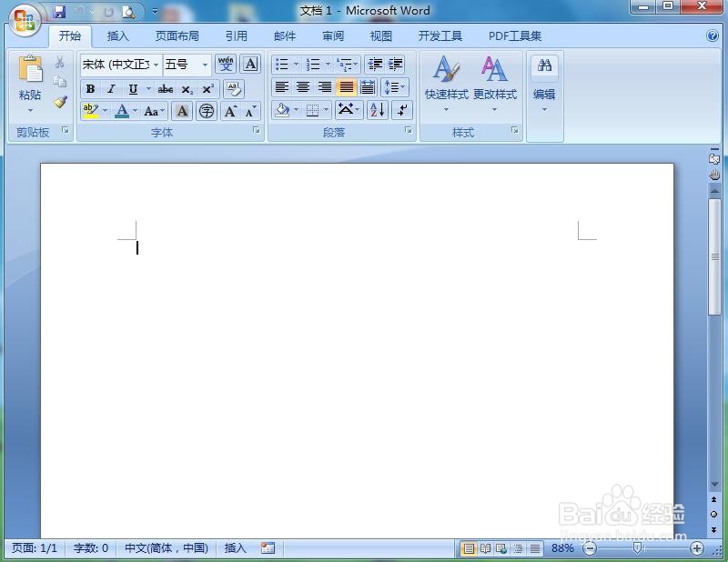728x562 pixels.
Task: Insert an enclosed character (circled 字 icon)
Action: (x=207, y=111)
